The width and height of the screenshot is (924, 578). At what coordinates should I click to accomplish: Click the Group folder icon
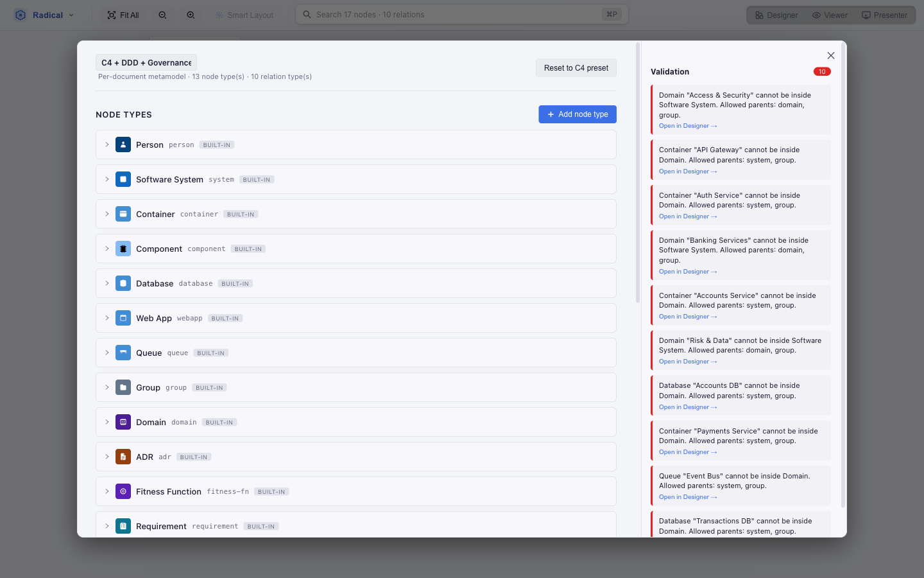pos(123,387)
